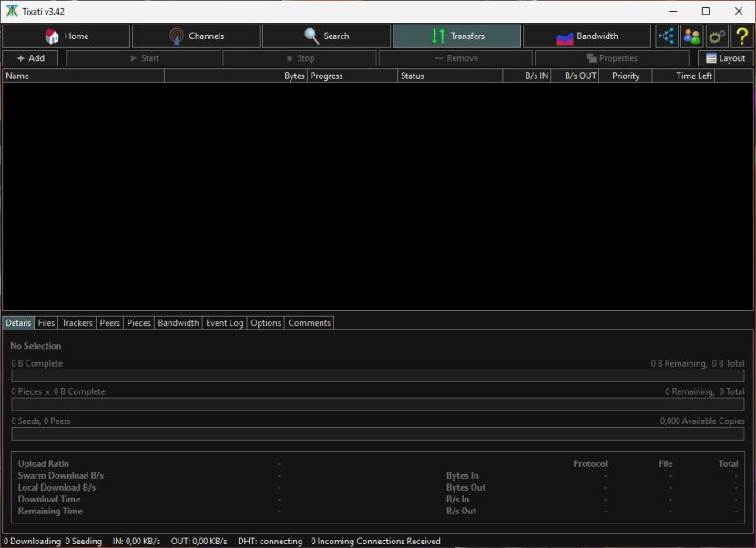Image resolution: width=756 pixels, height=548 pixels.
Task: Sort by Progress column header
Action: tap(352, 76)
